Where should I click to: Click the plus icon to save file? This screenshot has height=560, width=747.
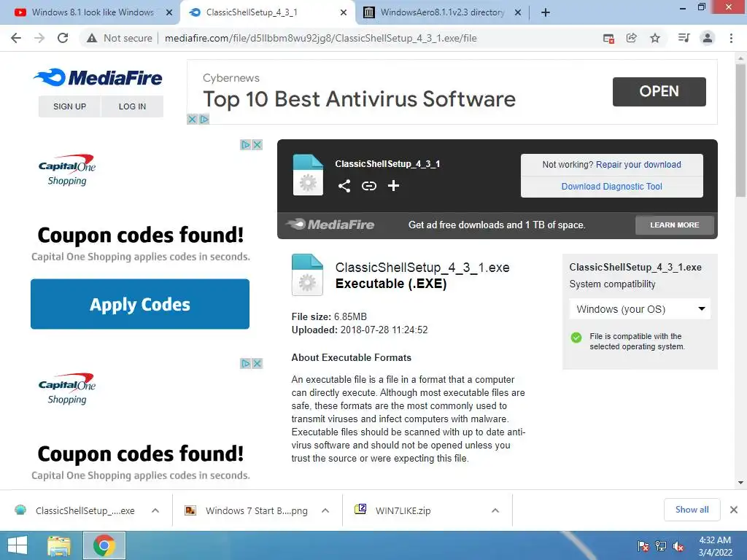(x=393, y=186)
